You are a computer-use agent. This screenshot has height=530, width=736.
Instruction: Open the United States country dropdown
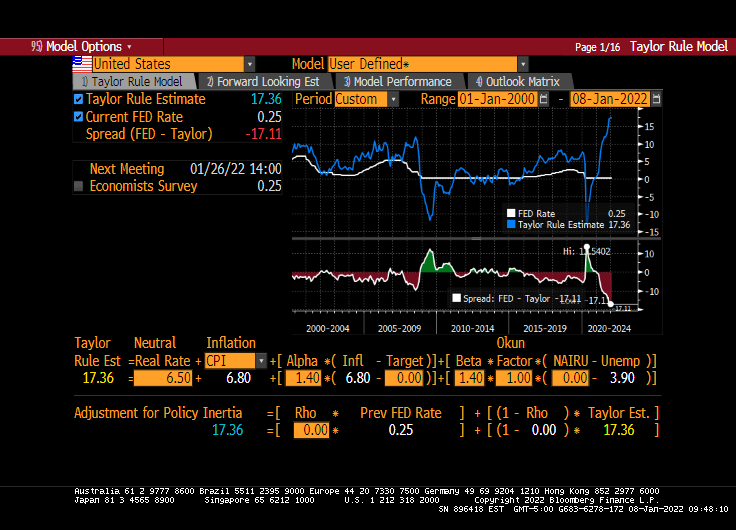pos(250,64)
